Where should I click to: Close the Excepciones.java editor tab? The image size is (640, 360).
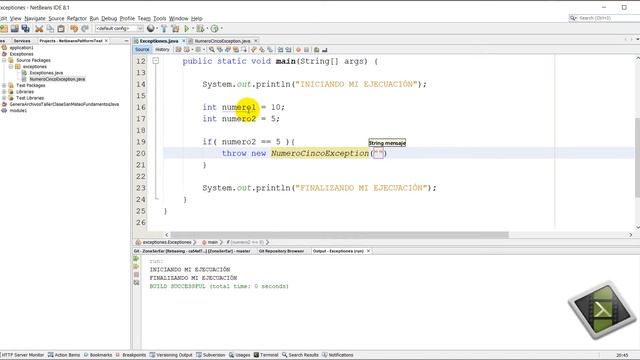(183, 41)
